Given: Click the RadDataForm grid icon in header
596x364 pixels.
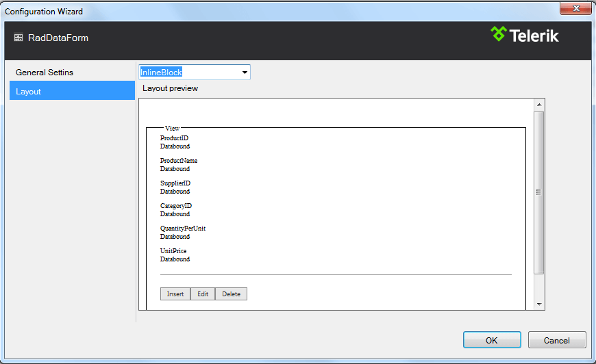Looking at the screenshot, I should 18,38.
